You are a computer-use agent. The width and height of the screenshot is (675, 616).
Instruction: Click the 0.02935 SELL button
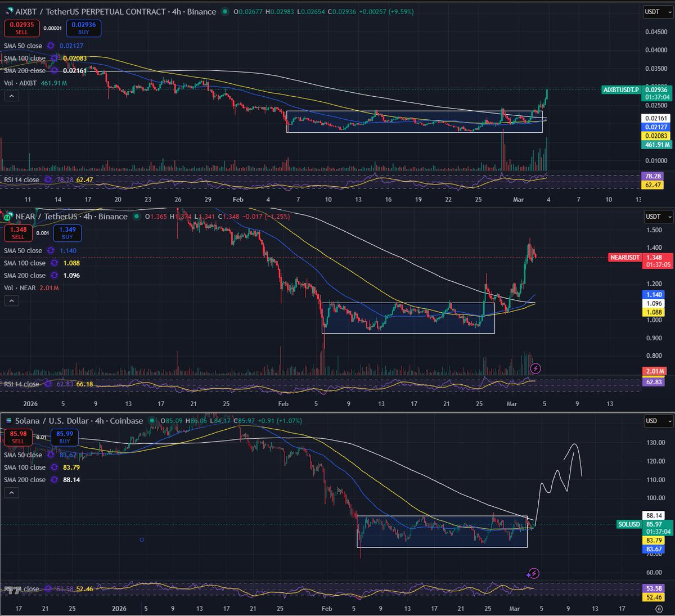[x=22, y=28]
